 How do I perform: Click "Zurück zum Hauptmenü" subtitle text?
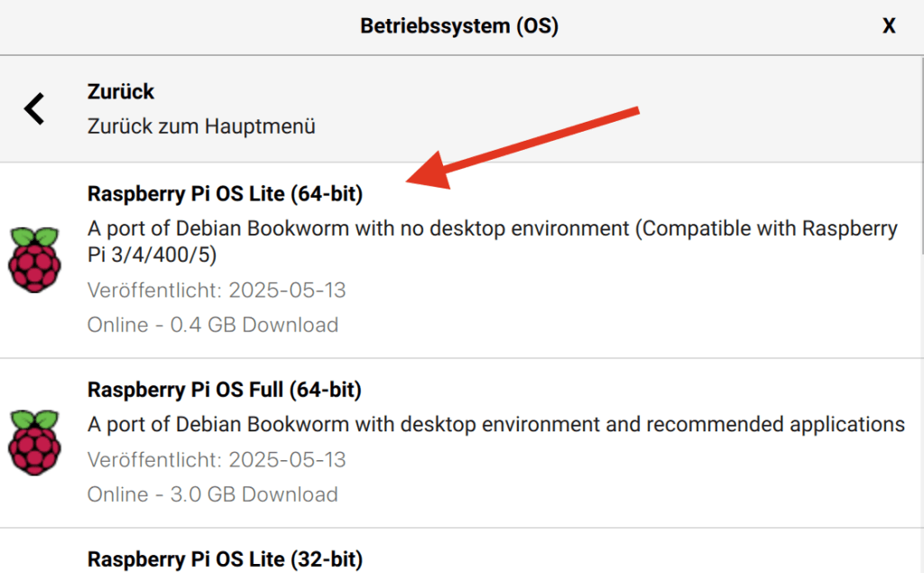pos(201,126)
